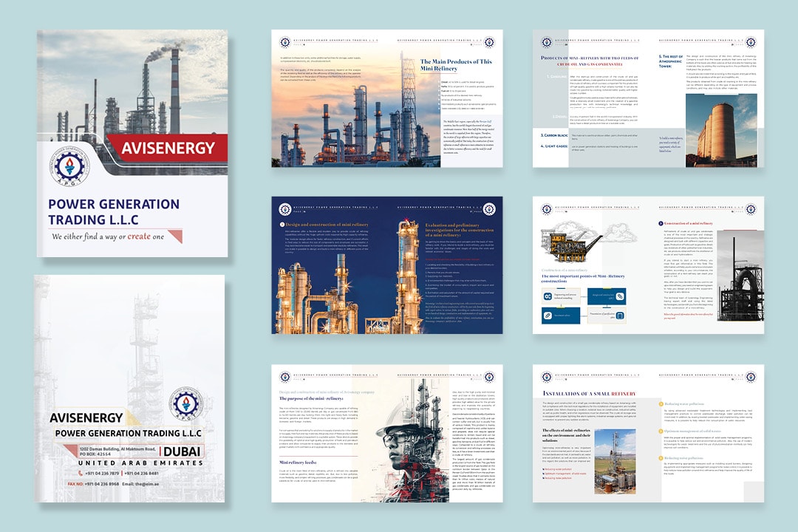Click the title Installation of a small refinery
798x532 pixels.
(590, 394)
